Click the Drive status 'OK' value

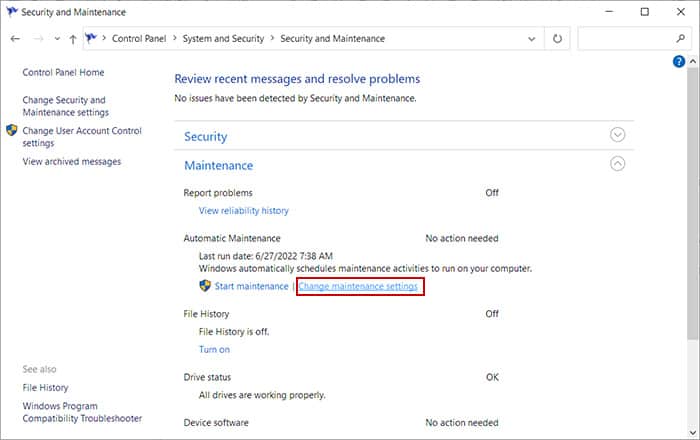[492, 377]
